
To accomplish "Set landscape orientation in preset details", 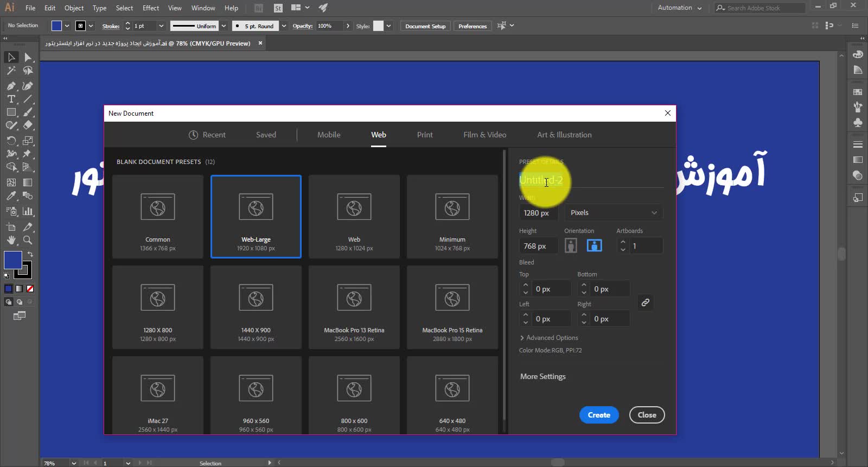I will [x=595, y=246].
